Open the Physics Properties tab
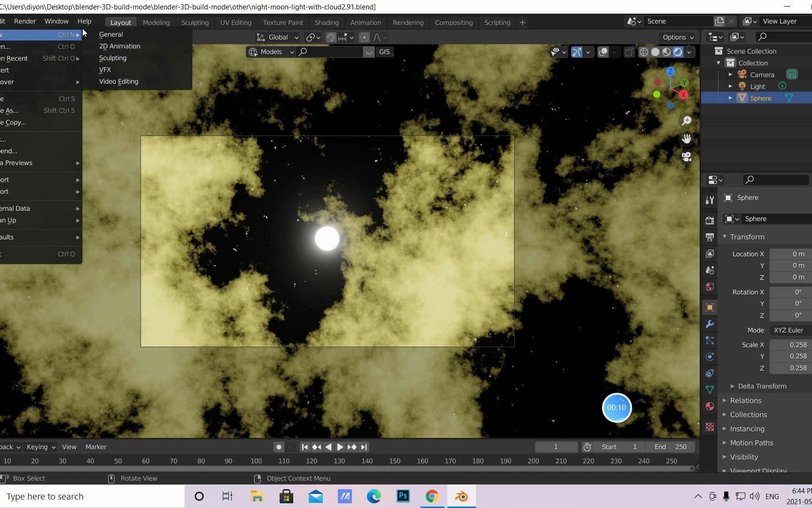The height and width of the screenshot is (508, 812). tap(710, 357)
